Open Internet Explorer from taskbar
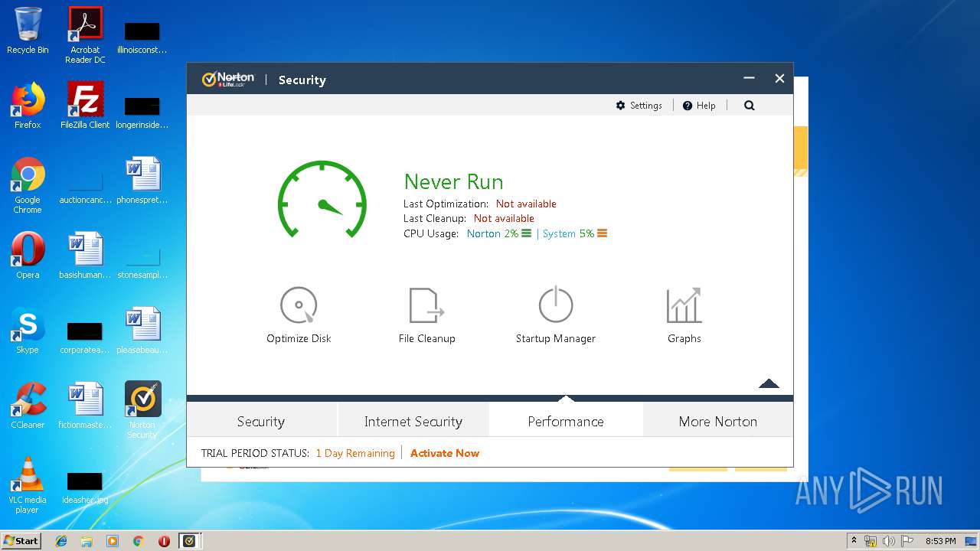The width and height of the screenshot is (980, 551). pyautogui.click(x=61, y=541)
